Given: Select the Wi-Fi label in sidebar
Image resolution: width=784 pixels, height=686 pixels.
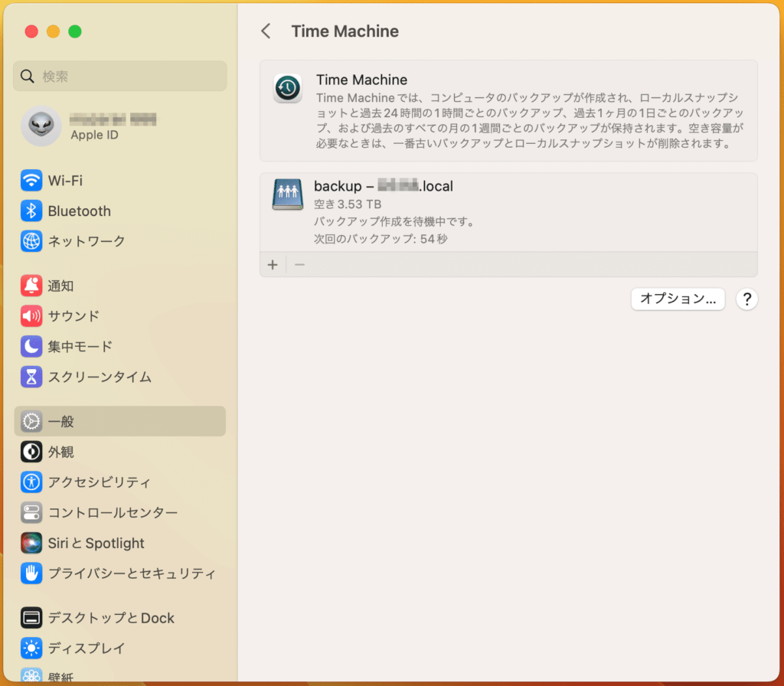Looking at the screenshot, I should point(65,181).
